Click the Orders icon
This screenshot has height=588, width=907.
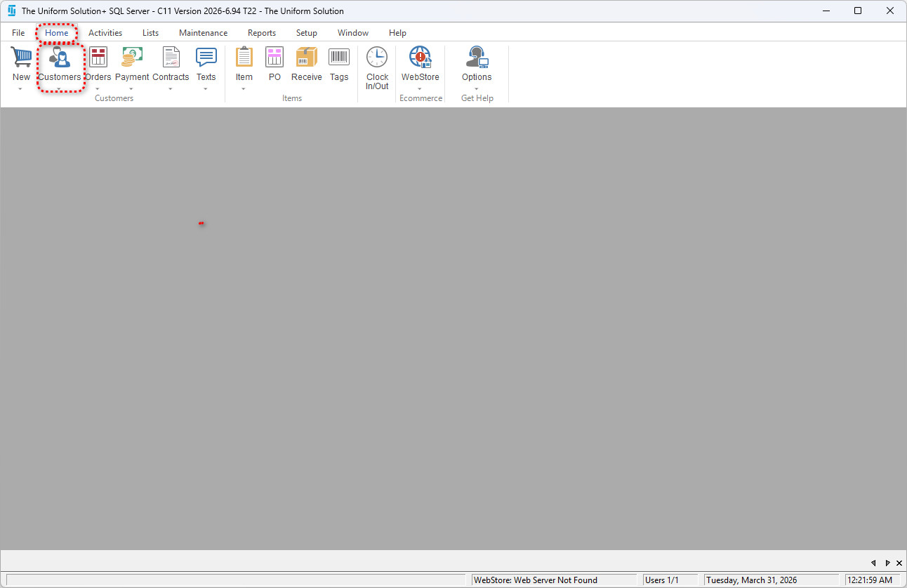pyautogui.click(x=98, y=58)
